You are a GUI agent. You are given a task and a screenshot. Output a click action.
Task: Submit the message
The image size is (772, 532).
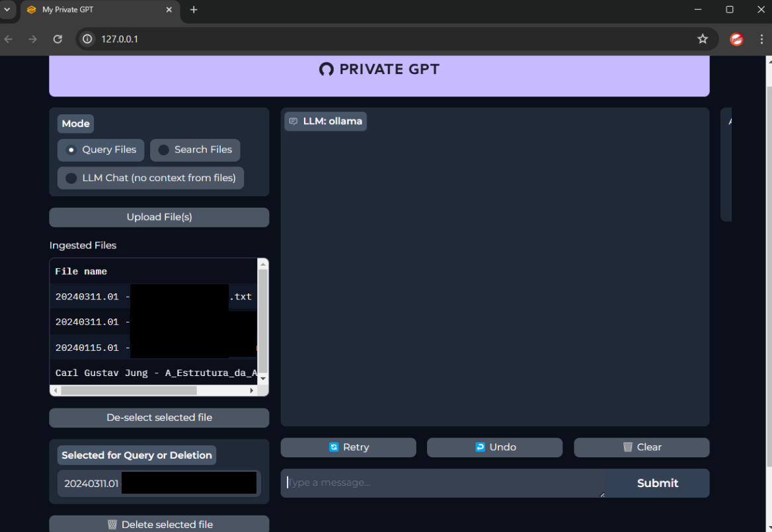click(657, 483)
